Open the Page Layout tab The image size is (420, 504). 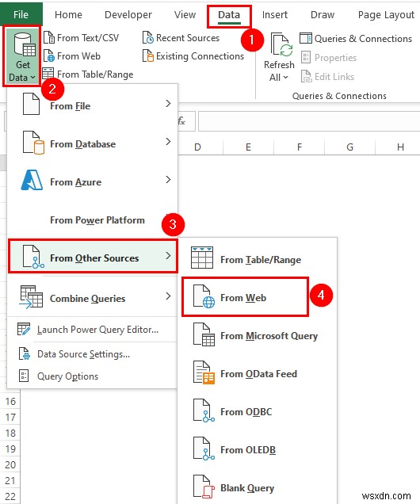[x=386, y=14]
